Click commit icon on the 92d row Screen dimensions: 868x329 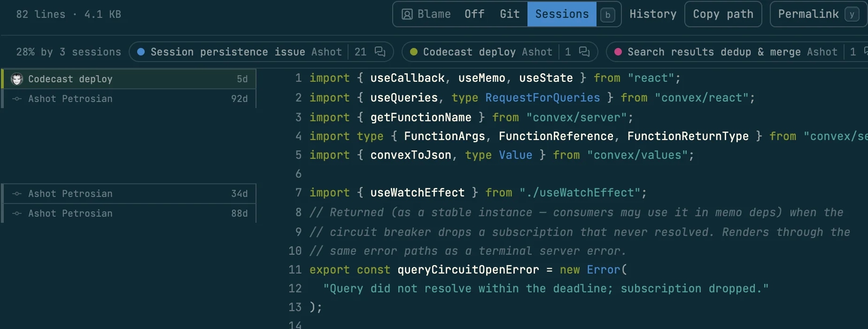(x=17, y=99)
